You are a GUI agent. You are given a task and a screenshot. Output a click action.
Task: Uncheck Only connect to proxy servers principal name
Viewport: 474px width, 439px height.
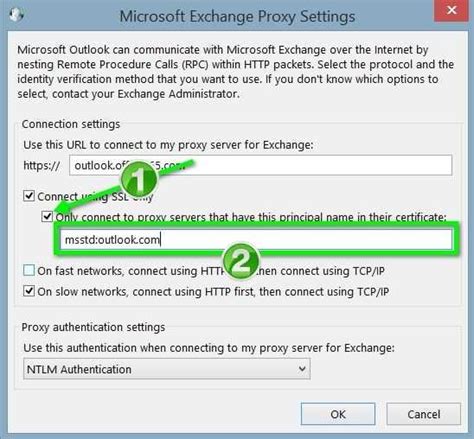(47, 216)
